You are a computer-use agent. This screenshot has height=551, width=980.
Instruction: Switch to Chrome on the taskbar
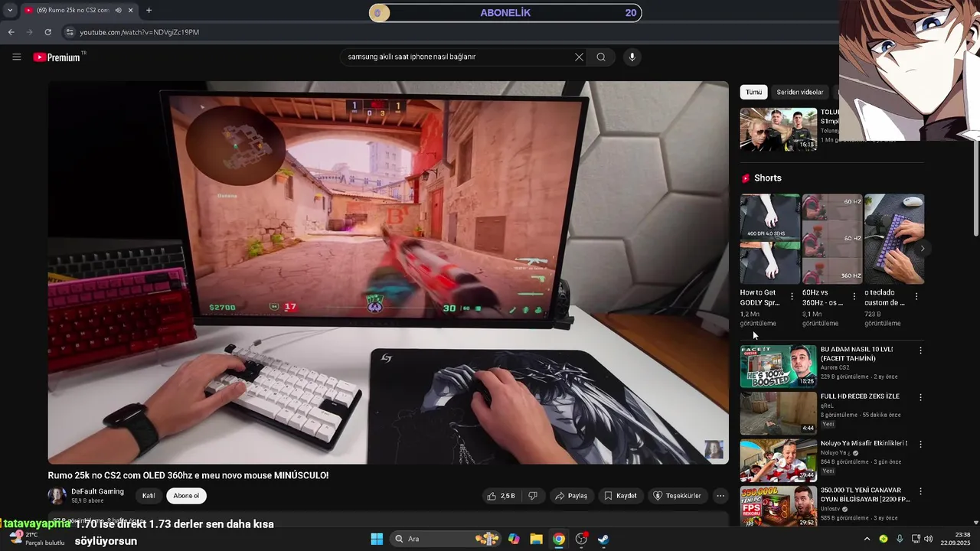point(559,539)
